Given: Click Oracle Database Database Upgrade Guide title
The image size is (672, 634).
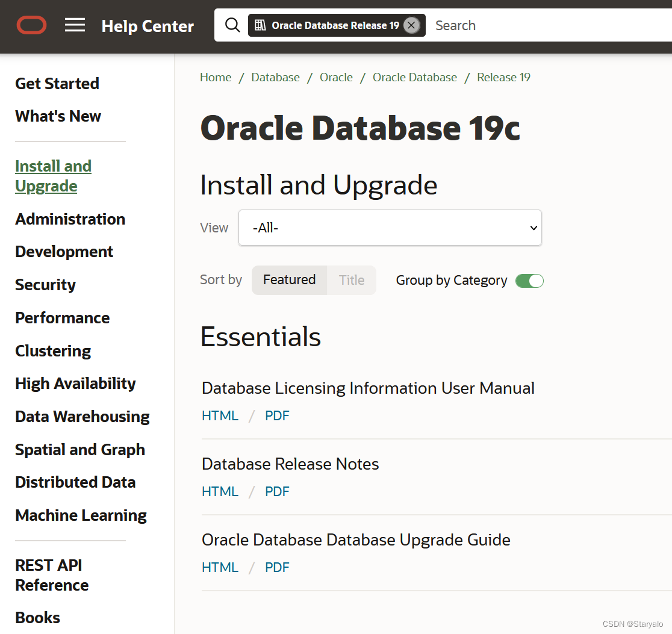Looking at the screenshot, I should point(356,540).
